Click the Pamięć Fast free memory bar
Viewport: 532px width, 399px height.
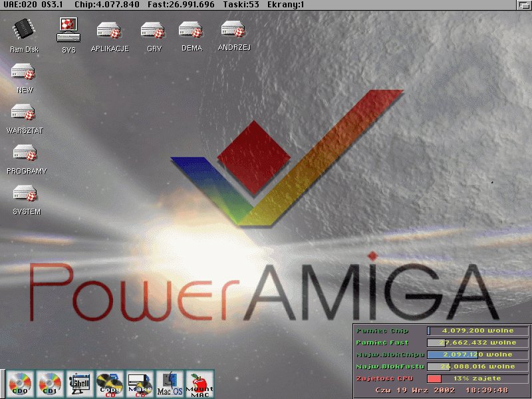tap(477, 342)
